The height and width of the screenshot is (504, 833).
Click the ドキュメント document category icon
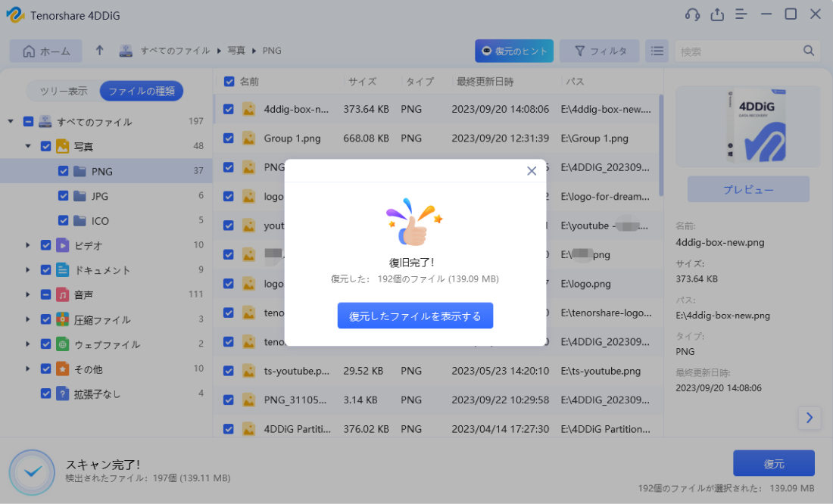click(63, 270)
